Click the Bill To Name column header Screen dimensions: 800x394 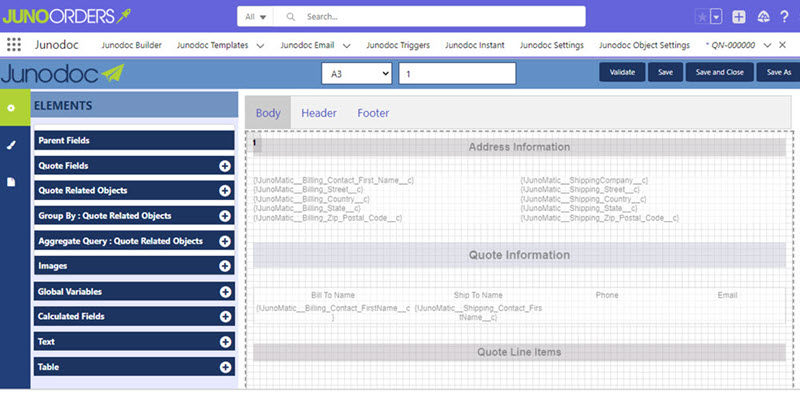pos(333,296)
